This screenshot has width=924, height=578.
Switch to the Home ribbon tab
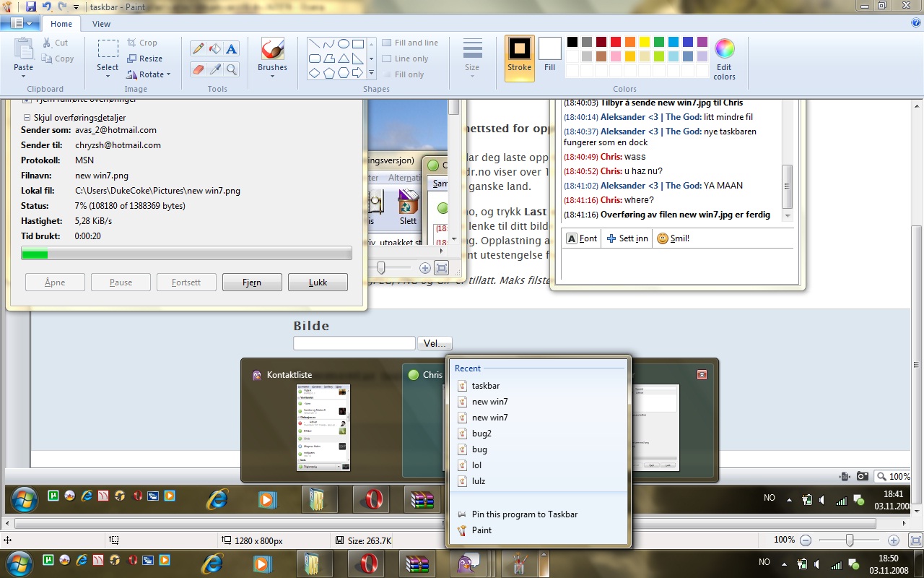click(x=61, y=24)
